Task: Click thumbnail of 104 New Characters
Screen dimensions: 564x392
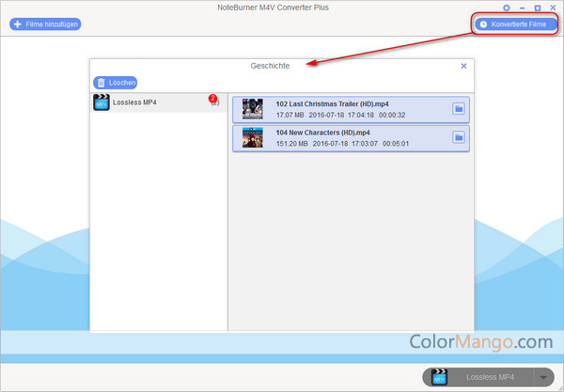Action: tap(253, 137)
